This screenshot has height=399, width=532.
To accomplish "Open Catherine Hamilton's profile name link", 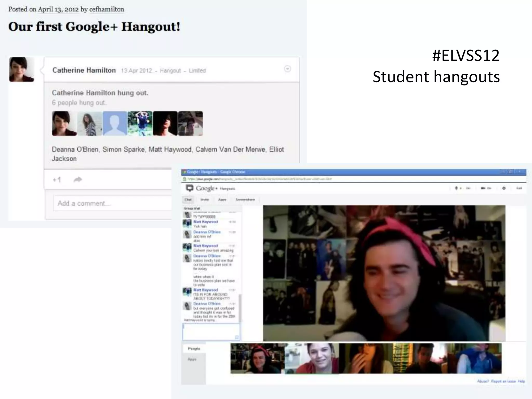I will pos(84,70).
